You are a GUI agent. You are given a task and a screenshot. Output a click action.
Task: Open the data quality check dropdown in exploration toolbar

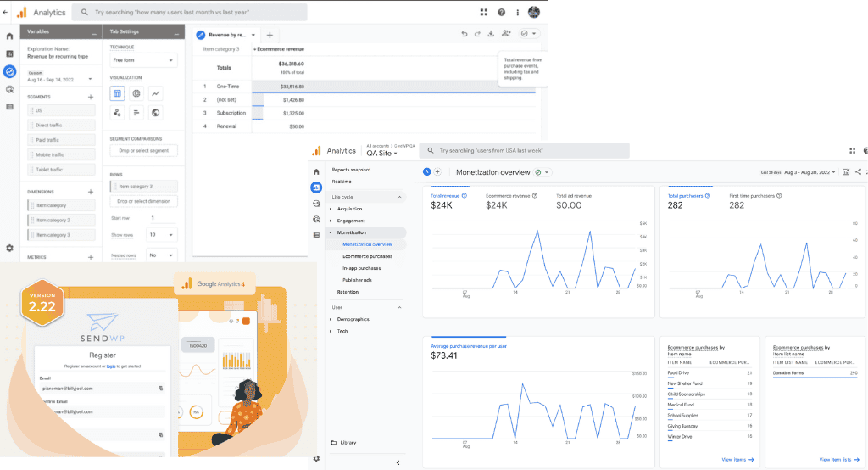click(x=529, y=34)
